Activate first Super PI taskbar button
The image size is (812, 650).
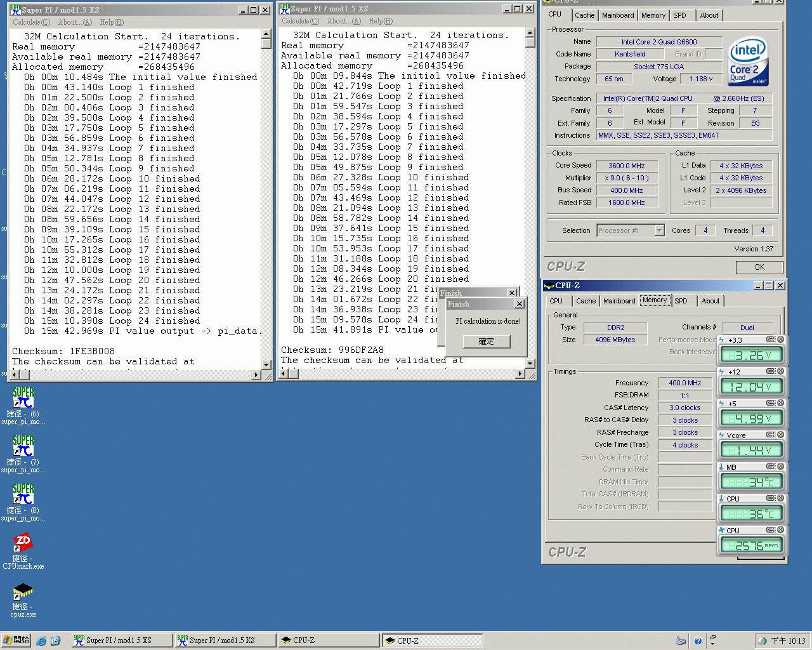121,640
